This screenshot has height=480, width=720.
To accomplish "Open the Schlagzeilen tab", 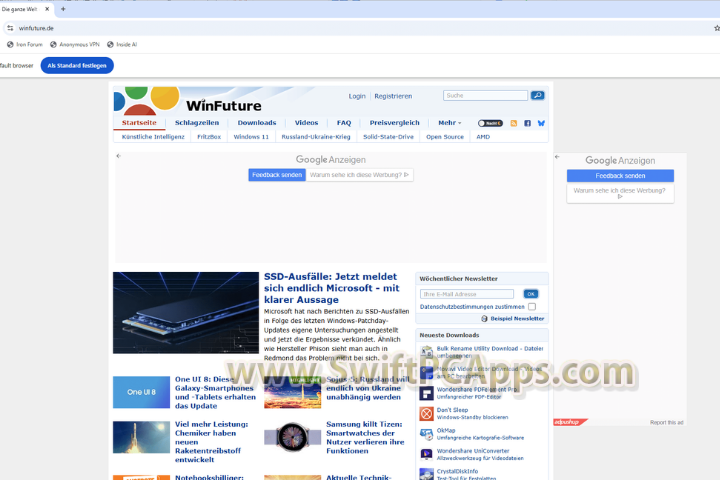I will point(197,123).
